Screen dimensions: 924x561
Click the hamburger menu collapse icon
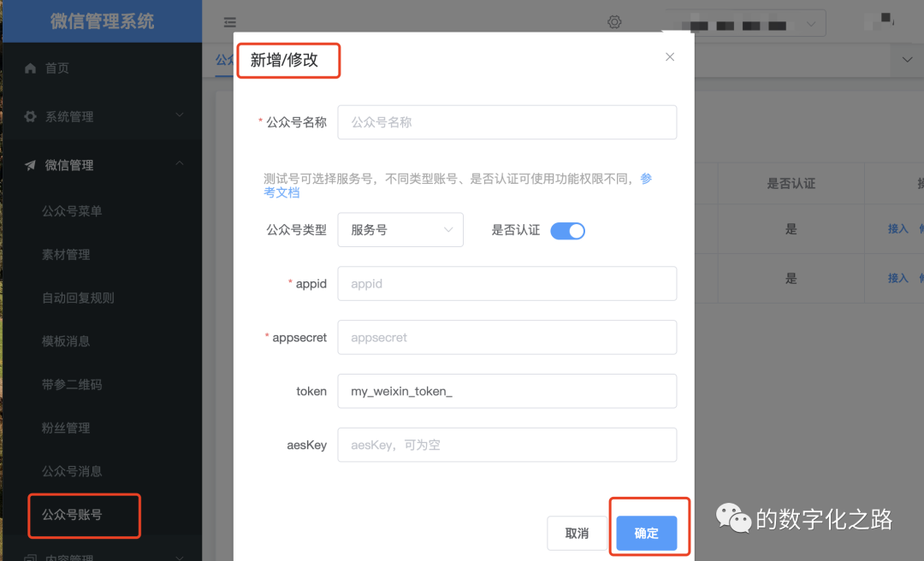[230, 22]
